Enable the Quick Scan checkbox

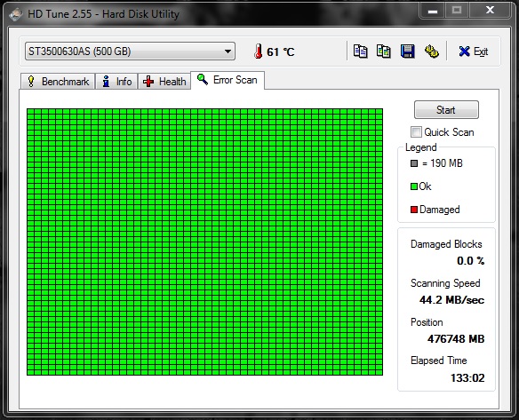click(x=416, y=132)
